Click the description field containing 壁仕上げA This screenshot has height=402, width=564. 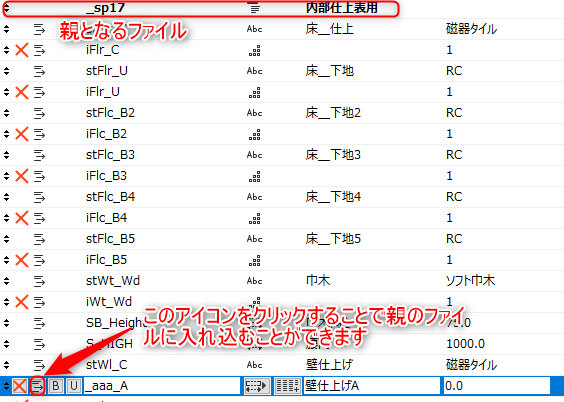[372, 386]
